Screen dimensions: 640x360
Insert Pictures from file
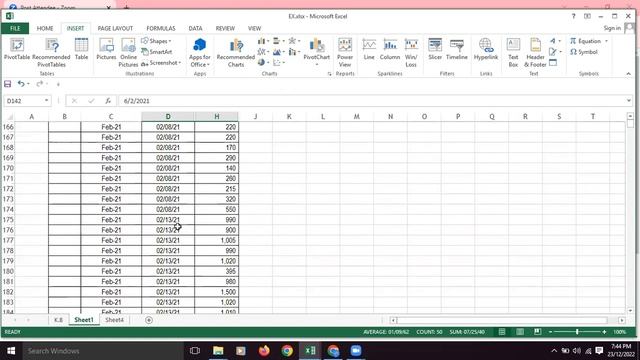pyautogui.click(x=106, y=49)
